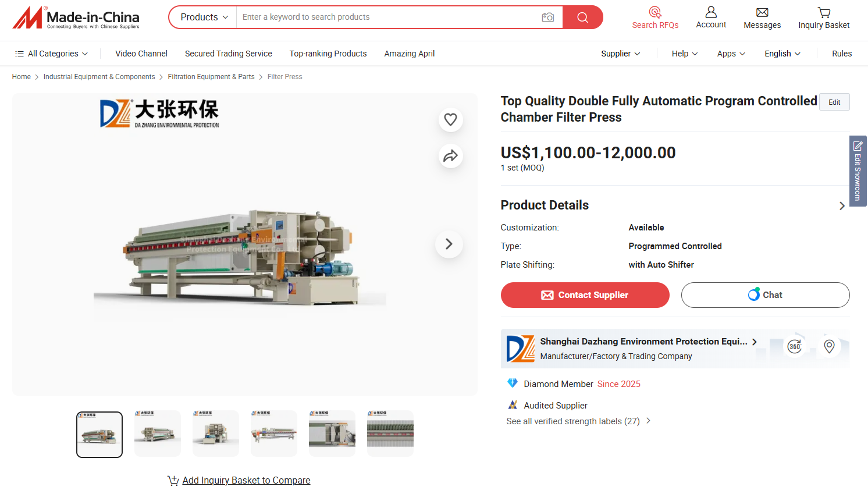The height and width of the screenshot is (490, 868).
Task: Open the English language dropdown
Action: click(782, 54)
